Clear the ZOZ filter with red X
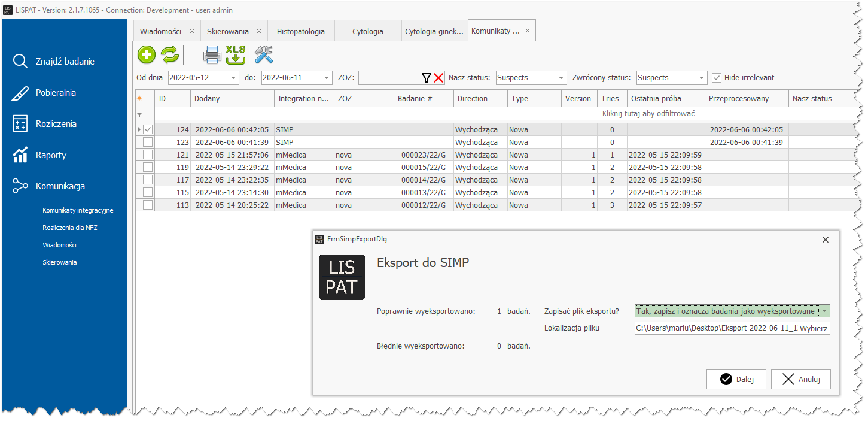Screen dimensions: 868x421 point(438,78)
